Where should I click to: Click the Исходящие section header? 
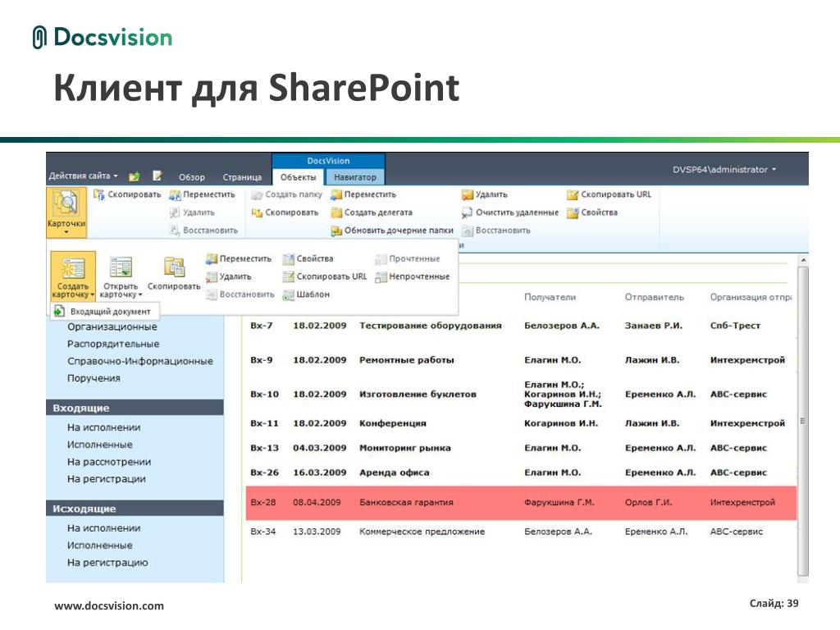point(135,509)
